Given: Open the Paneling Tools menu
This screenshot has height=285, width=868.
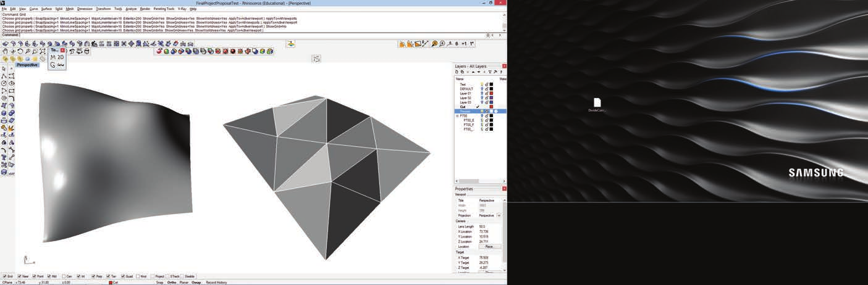Looking at the screenshot, I should (164, 9).
